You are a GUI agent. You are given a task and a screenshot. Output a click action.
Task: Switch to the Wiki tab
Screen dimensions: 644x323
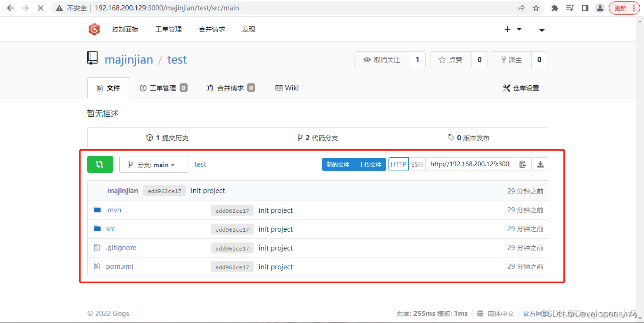click(x=287, y=88)
